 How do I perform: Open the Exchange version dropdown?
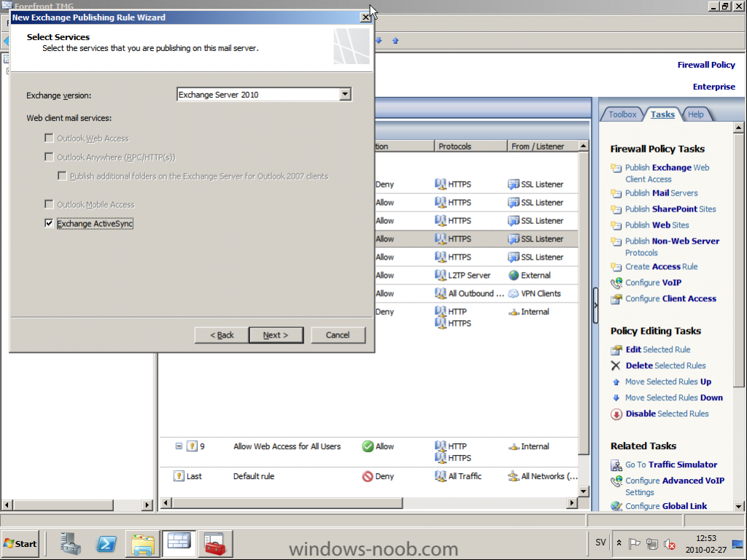345,94
